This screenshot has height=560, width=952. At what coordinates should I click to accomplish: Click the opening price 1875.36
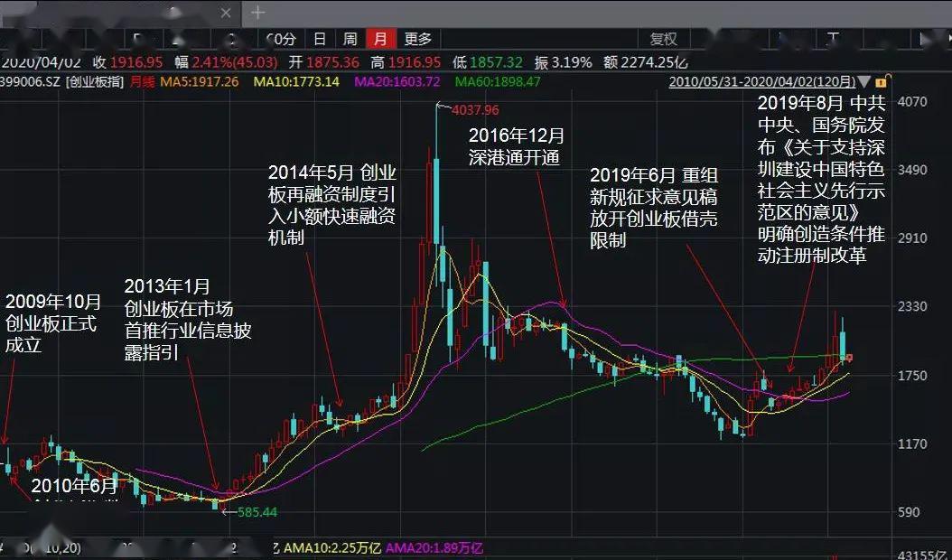pos(332,62)
